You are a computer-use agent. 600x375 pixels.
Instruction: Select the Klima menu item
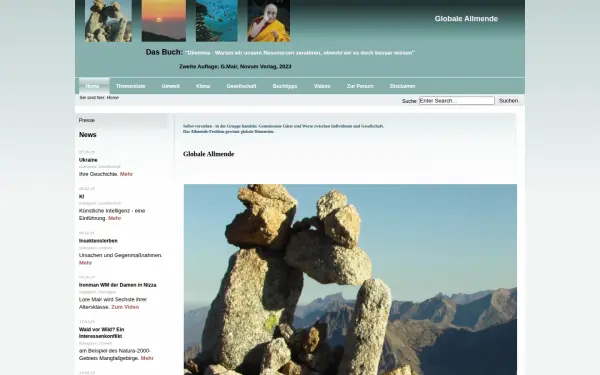coord(203,86)
